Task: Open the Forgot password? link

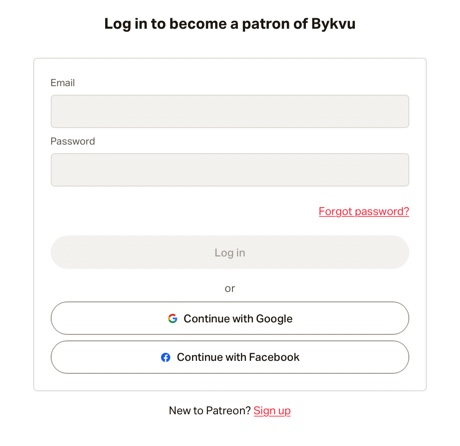Action: tap(364, 211)
